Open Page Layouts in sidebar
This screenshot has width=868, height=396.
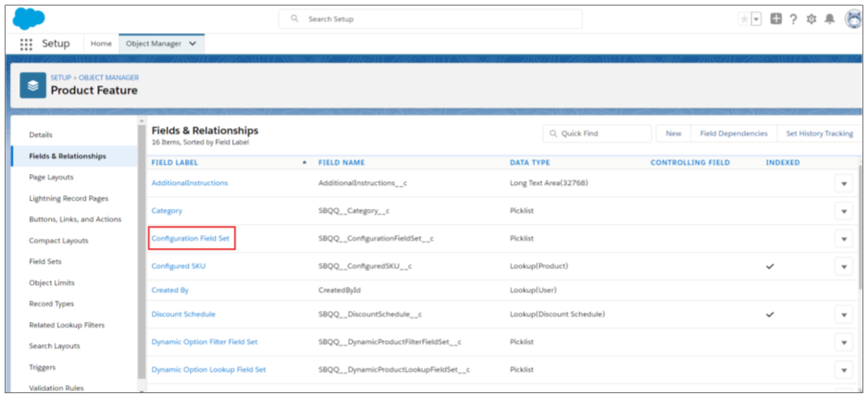pos(51,178)
